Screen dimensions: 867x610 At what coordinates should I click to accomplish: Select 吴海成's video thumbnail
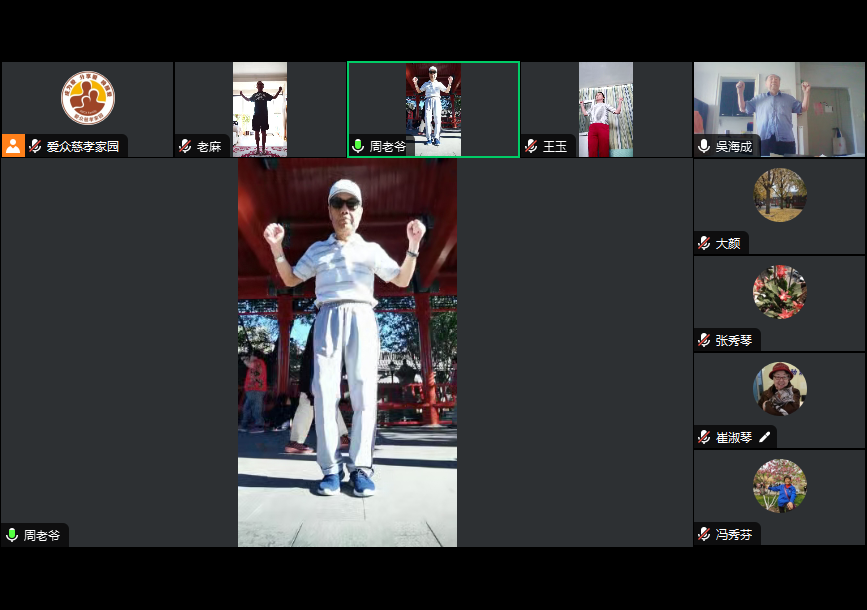click(779, 105)
